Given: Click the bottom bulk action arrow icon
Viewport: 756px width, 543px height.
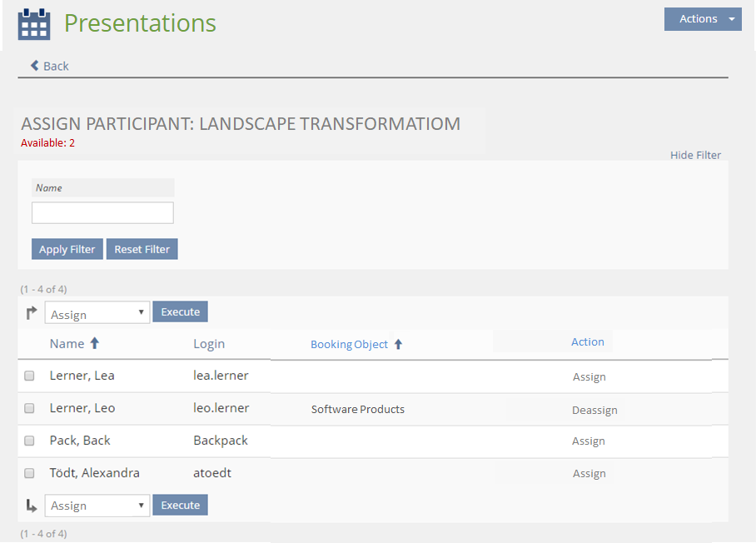Looking at the screenshot, I should coord(32,505).
